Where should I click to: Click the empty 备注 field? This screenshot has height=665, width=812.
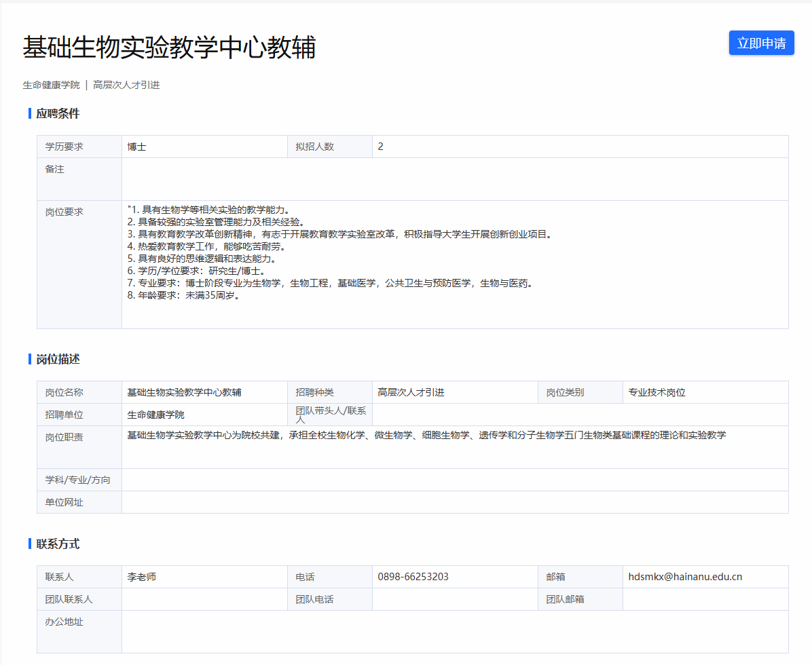[x=454, y=179]
